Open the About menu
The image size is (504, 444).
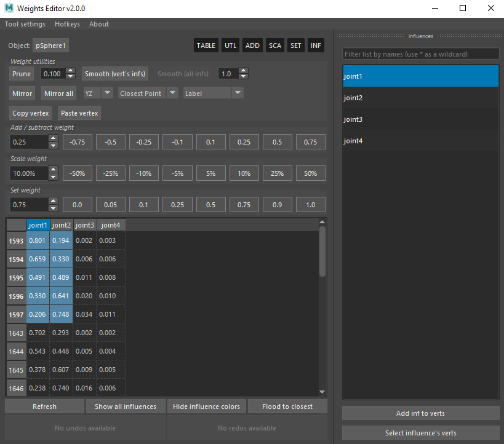click(x=98, y=24)
